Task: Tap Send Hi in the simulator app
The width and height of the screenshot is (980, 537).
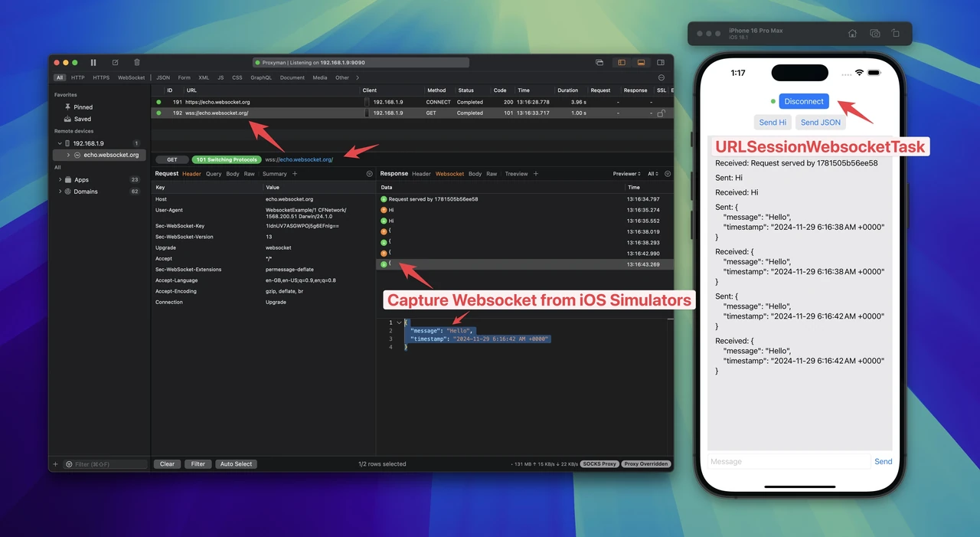Action: tap(773, 123)
